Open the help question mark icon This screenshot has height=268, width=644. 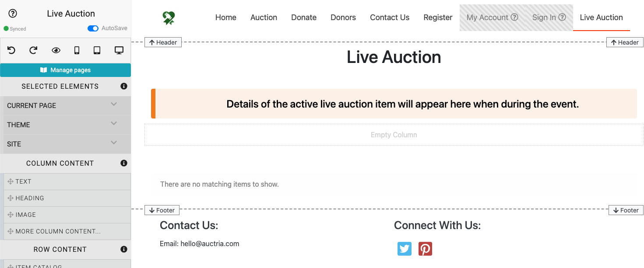click(13, 14)
